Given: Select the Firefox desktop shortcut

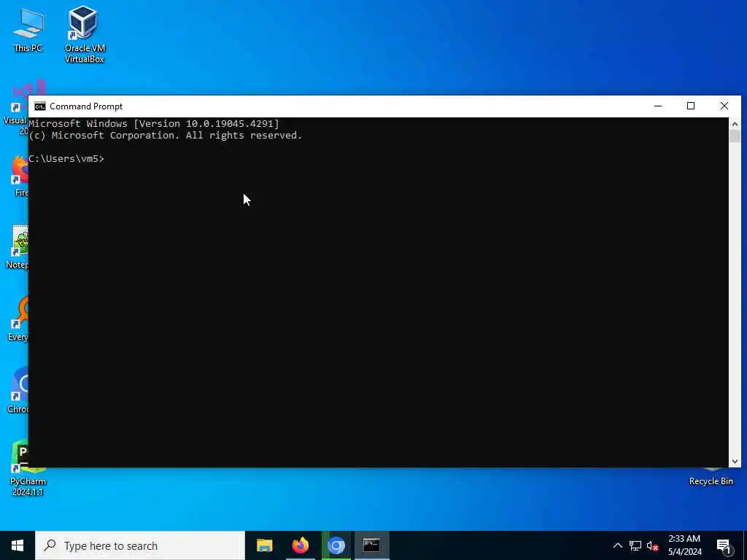Looking at the screenshot, I should point(18,175).
